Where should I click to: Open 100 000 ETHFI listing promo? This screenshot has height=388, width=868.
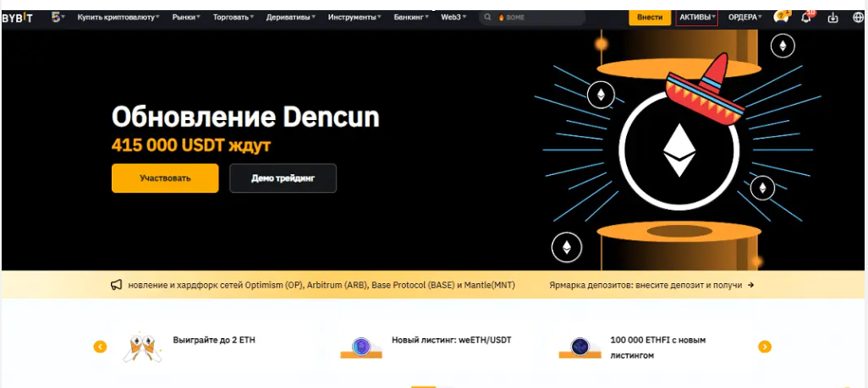pos(657,347)
